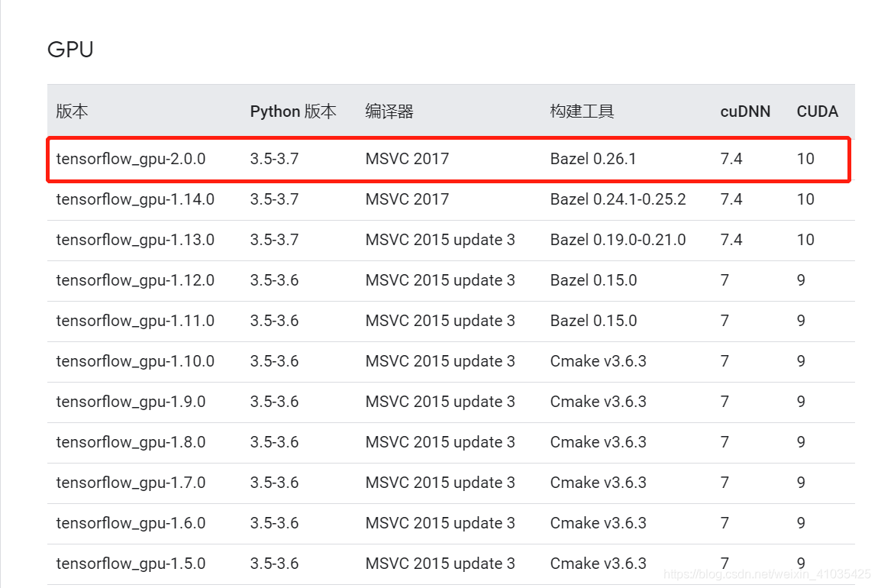Click the GPU section heading
The height and width of the screenshot is (588, 878).
pos(70,49)
